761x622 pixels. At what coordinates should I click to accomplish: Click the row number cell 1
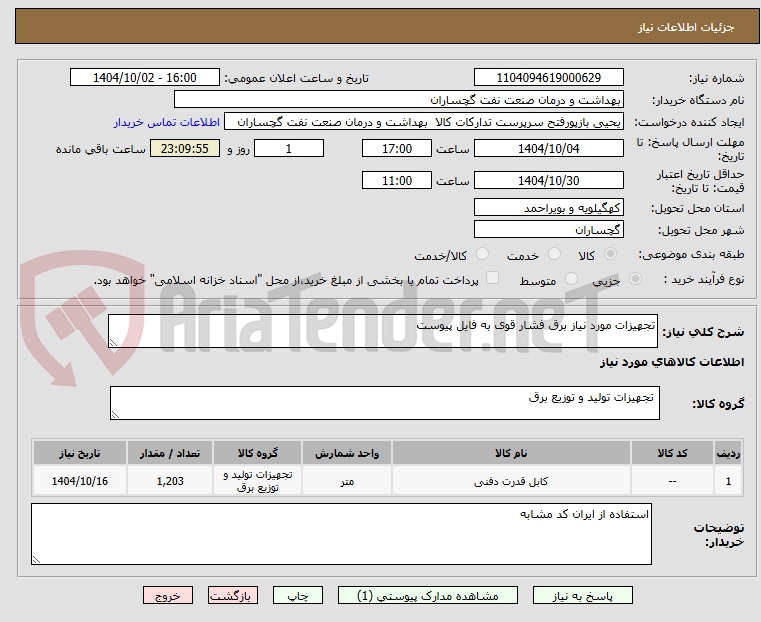tap(728, 481)
